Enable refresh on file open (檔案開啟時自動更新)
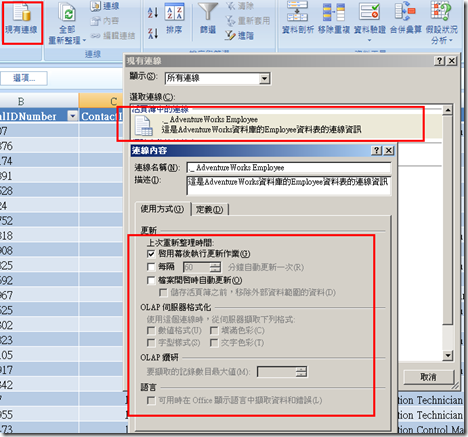This screenshot has height=437, width=468. (x=151, y=280)
